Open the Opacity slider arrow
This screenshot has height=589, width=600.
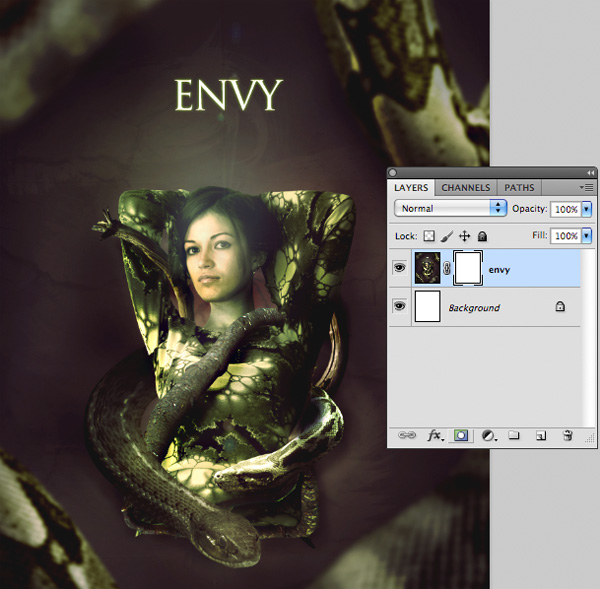[587, 209]
